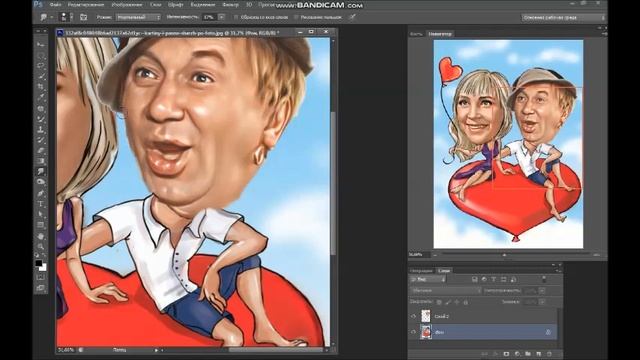Open the foreground color swatch
Image resolution: width=640 pixels, height=360 pixels.
coord(38,263)
